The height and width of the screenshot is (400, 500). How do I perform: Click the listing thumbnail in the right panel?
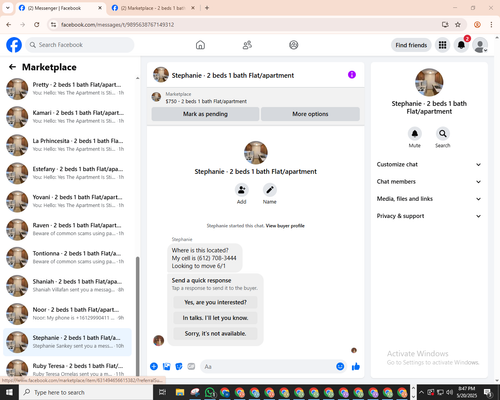point(429,82)
